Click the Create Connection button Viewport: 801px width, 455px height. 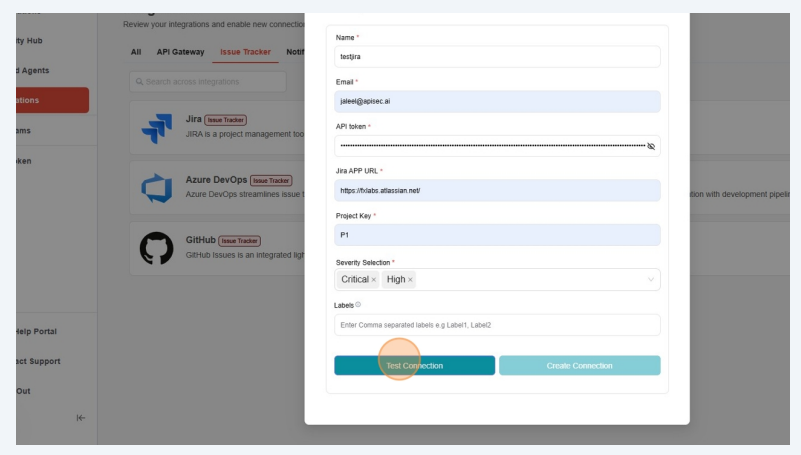[579, 366]
